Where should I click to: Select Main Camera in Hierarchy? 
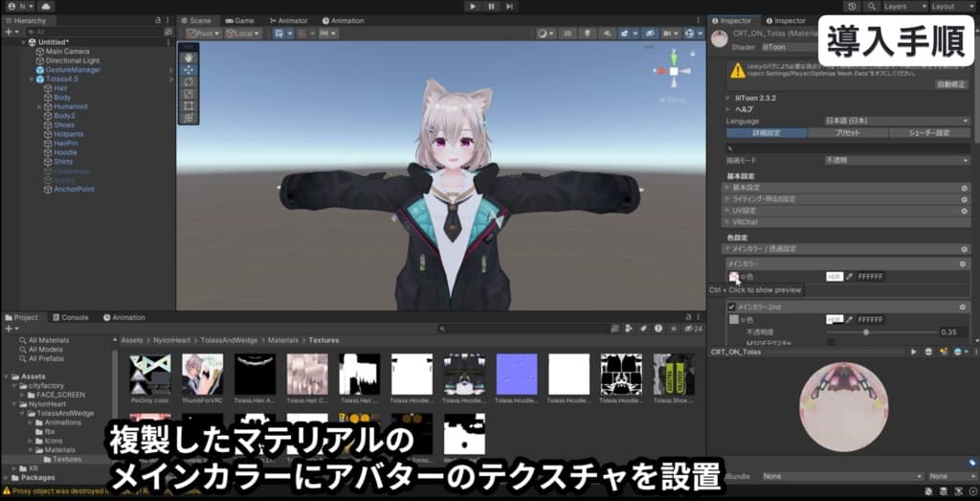point(67,52)
